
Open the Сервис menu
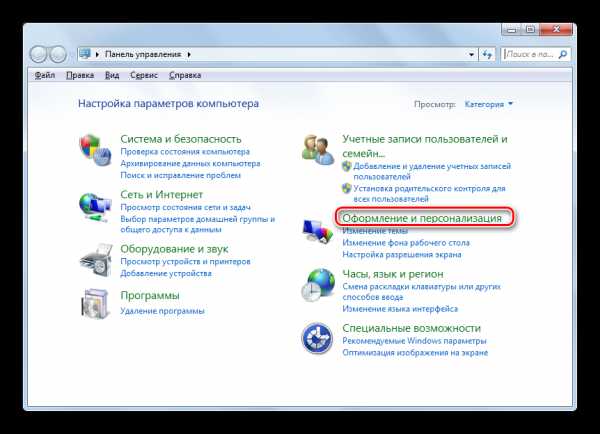pos(144,75)
